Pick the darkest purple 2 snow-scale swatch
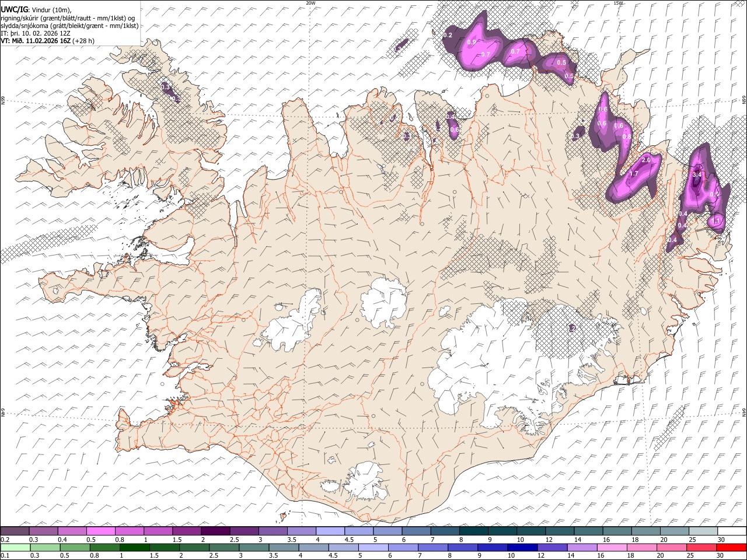 (x=215, y=531)
